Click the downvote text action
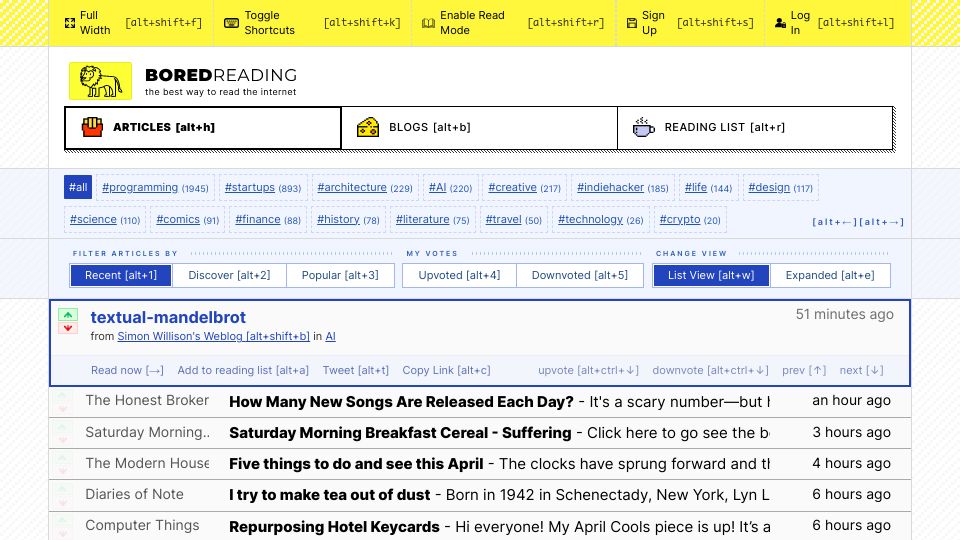Viewport: 960px width, 540px height. 710,370
